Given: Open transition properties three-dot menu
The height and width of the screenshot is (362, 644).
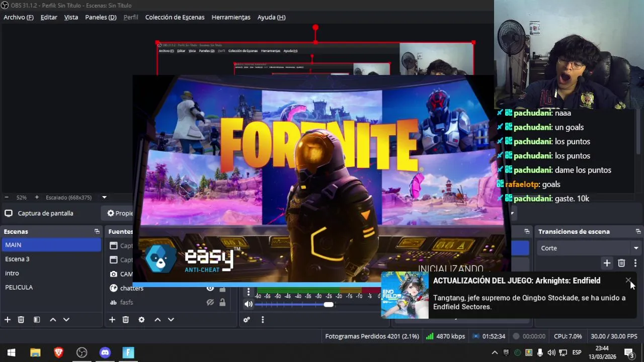Looking at the screenshot, I should [x=635, y=263].
